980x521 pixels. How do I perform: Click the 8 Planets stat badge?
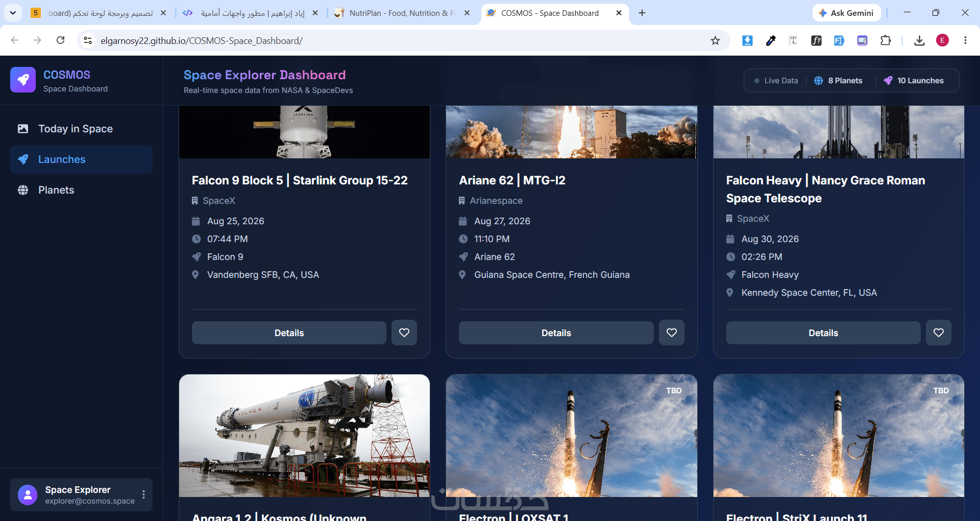[x=838, y=81]
